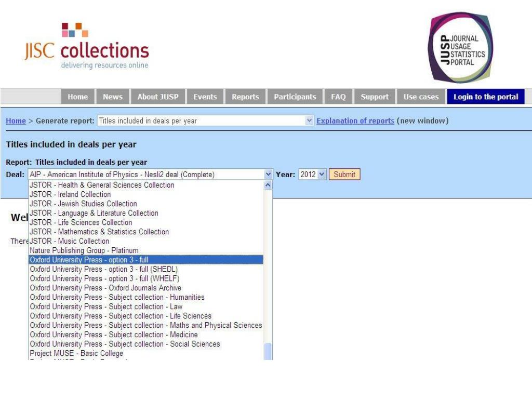
Task: Follow the Home breadcrumb link
Action: point(16,121)
